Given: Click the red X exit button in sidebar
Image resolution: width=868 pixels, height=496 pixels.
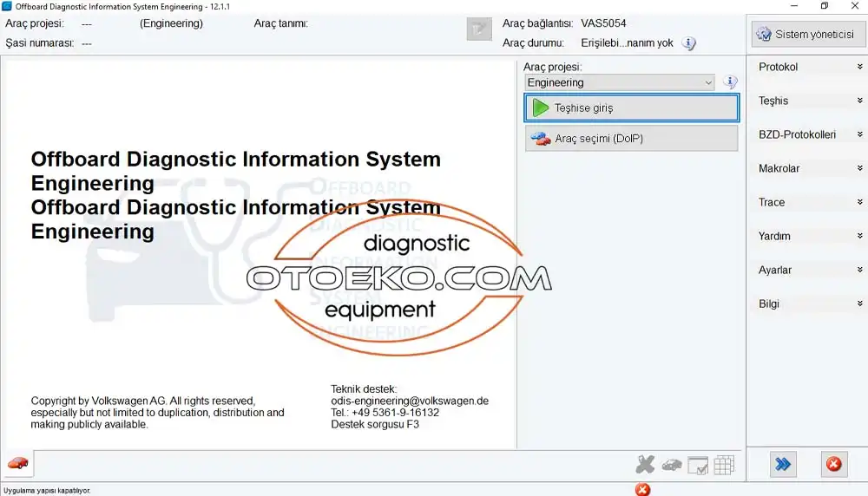Looking at the screenshot, I should pyautogui.click(x=833, y=465).
